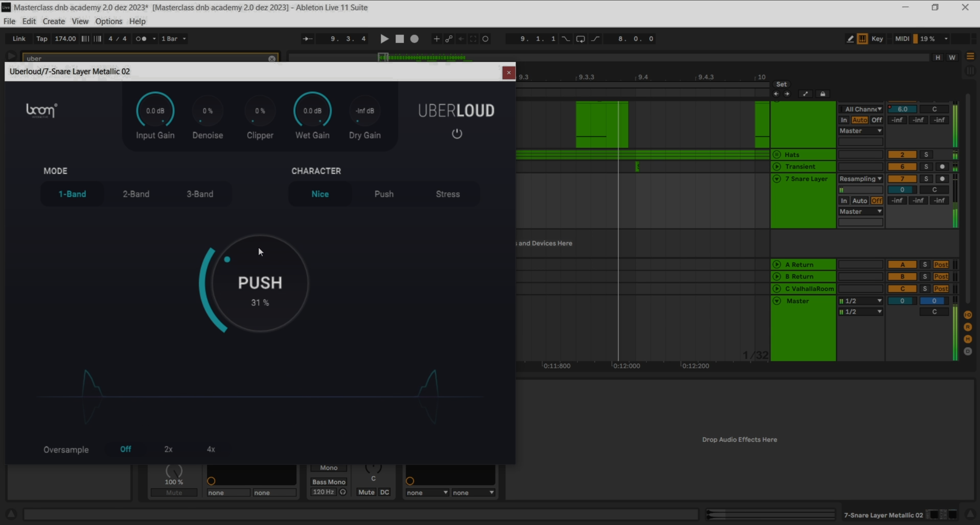Choose the Push character option
The width and height of the screenshot is (980, 525).
point(384,194)
